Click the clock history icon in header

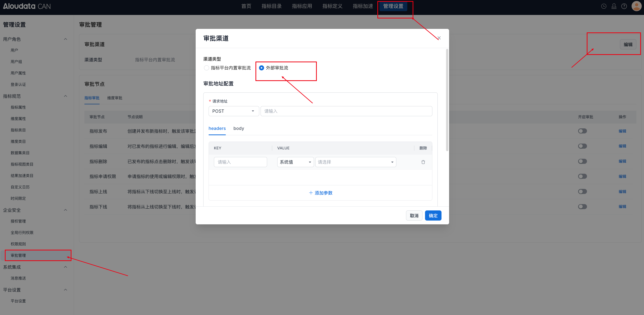604,6
